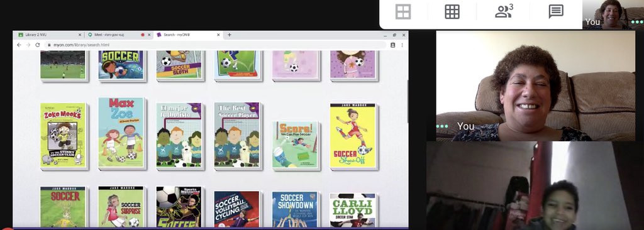Select the child's video tile
644x230 pixels.
coord(535,185)
